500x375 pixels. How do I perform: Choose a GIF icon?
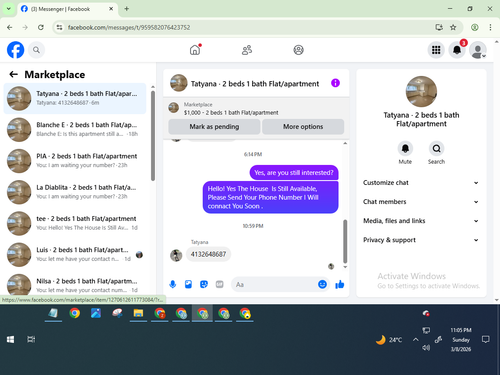[219, 284]
